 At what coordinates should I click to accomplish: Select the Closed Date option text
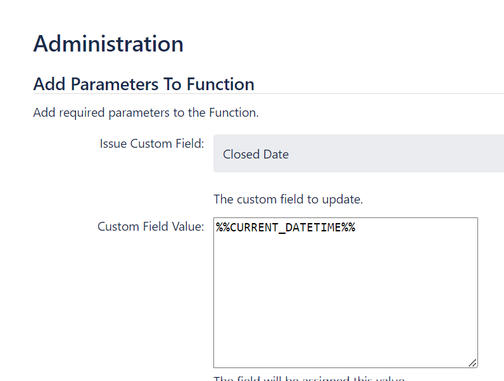tap(256, 154)
